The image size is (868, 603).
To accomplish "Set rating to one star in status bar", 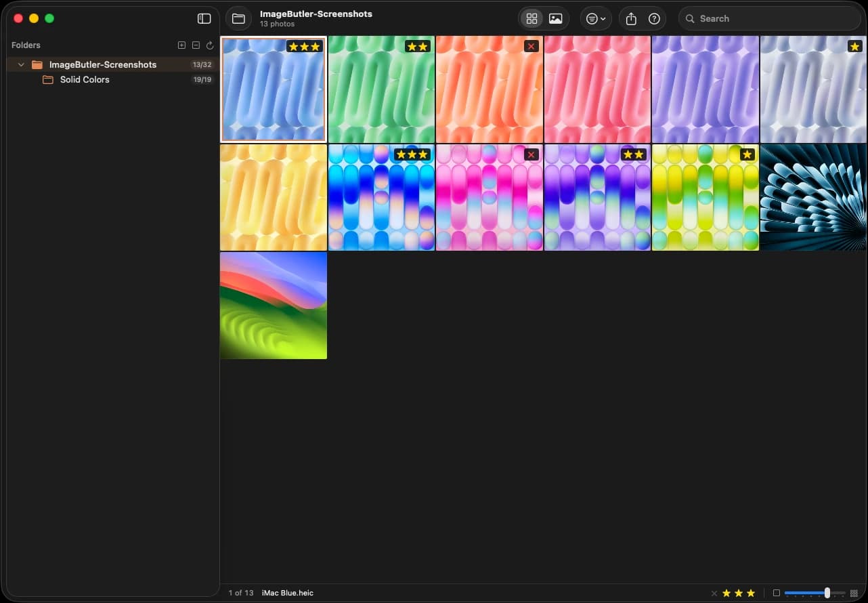I will click(x=726, y=594).
